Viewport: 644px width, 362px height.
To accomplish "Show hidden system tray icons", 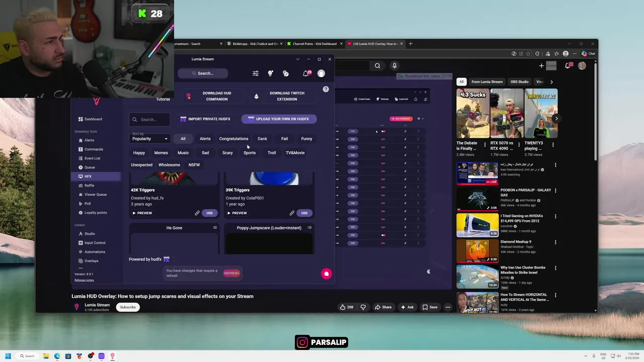I will click(x=586, y=356).
